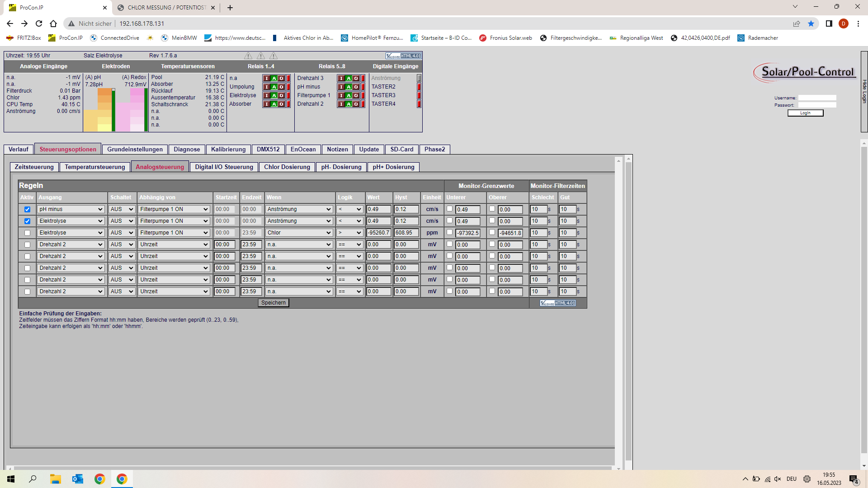This screenshot has height=488, width=868.
Task: Click the bookmark star icon in address bar
Action: (x=811, y=23)
